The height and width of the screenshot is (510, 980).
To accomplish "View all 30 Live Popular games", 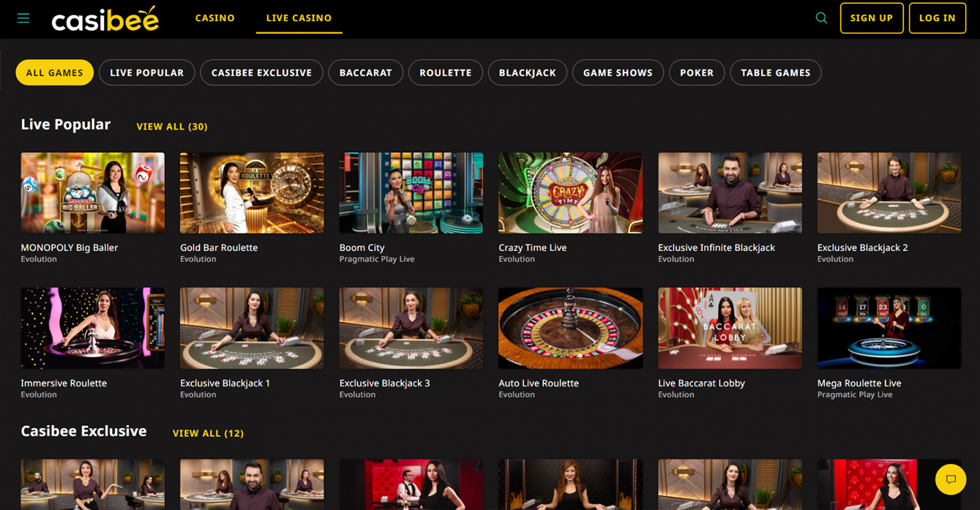I will click(172, 127).
